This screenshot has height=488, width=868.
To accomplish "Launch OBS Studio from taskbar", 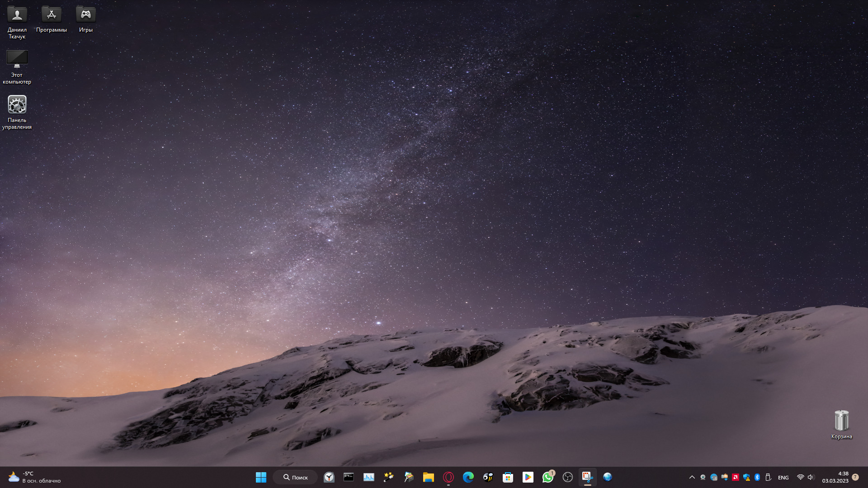I will point(567,477).
